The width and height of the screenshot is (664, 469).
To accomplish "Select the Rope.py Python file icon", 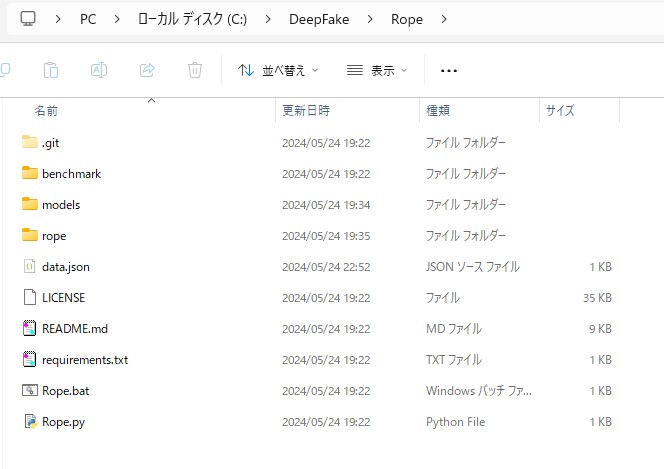I will click(x=29, y=422).
